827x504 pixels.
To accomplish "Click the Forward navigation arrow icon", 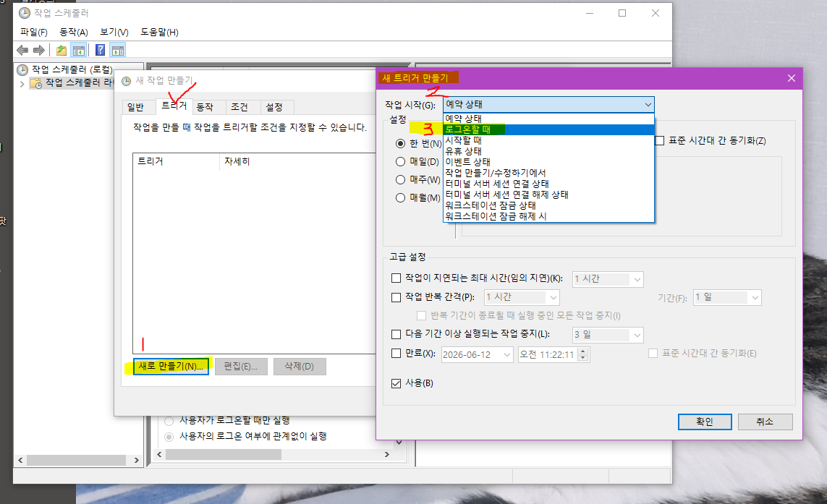I will pyautogui.click(x=38, y=50).
